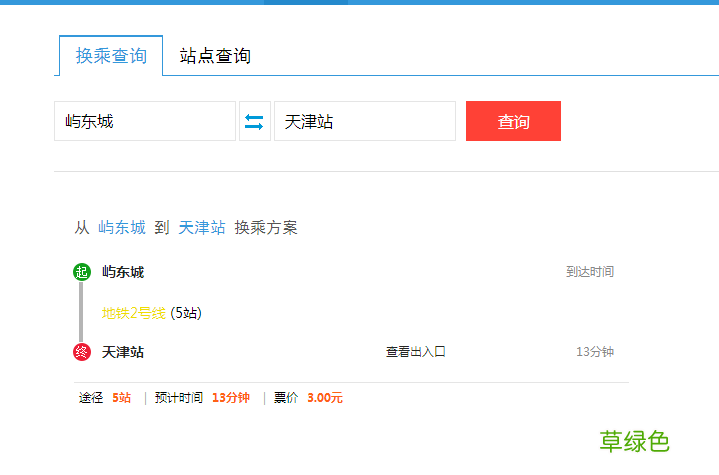Click the gray route line between stations
719x475 pixels.
(x=81, y=312)
